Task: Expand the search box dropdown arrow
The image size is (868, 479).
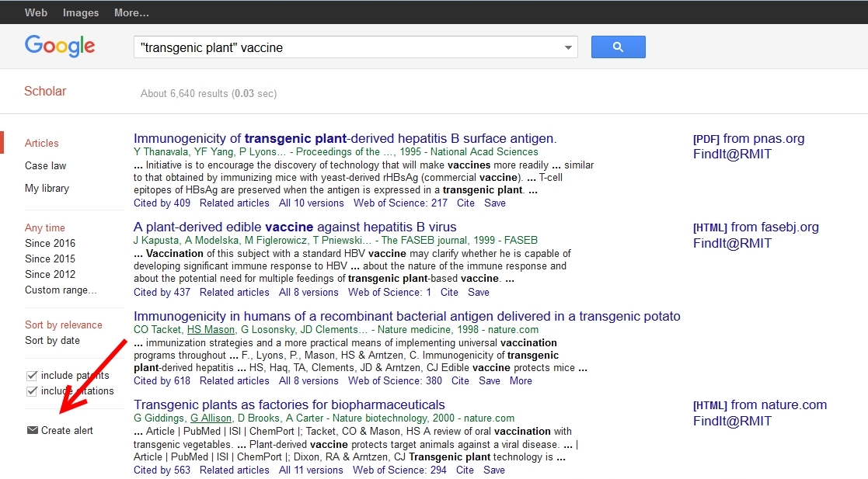Action: (568, 47)
